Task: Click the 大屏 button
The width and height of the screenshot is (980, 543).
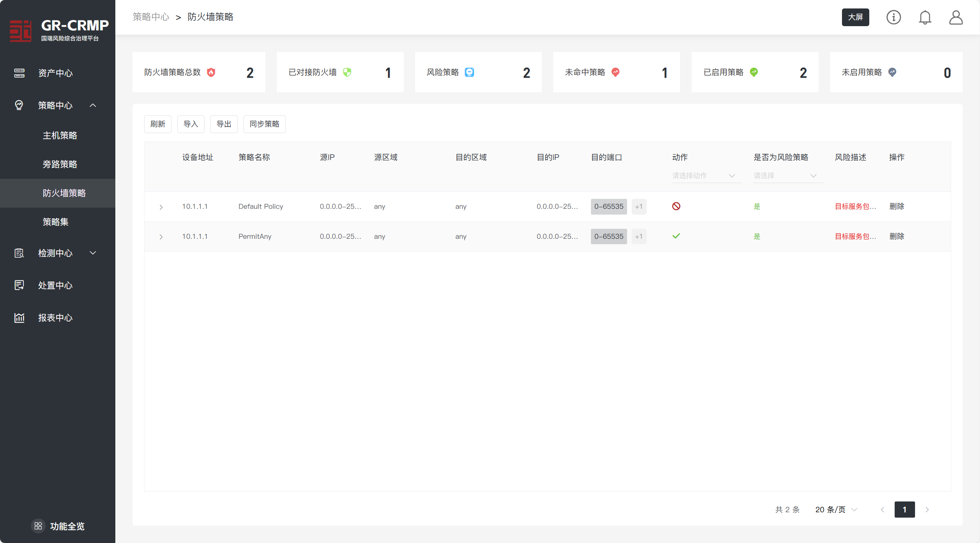Action: pyautogui.click(x=855, y=17)
